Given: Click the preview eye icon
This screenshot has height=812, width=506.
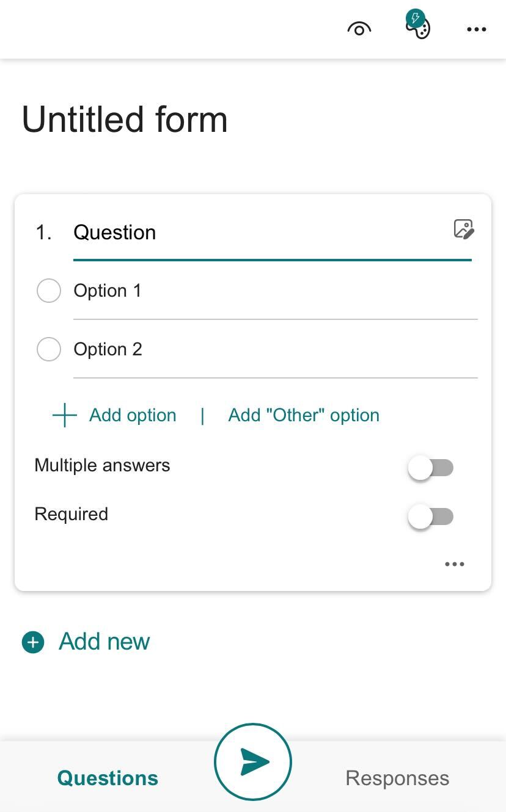Looking at the screenshot, I should [359, 29].
